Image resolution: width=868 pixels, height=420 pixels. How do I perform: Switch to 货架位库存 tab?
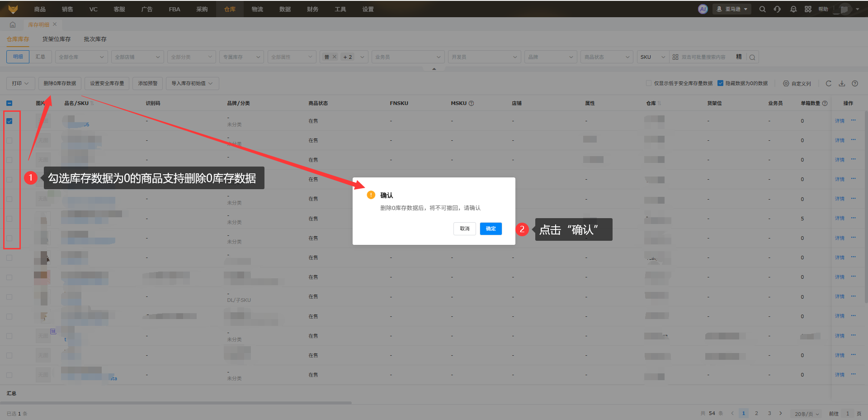(x=57, y=39)
